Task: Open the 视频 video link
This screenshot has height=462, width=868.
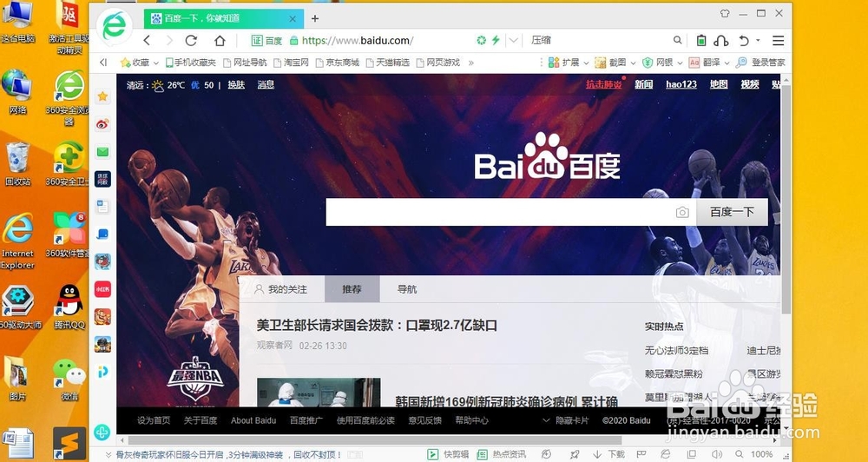Action: (x=750, y=84)
